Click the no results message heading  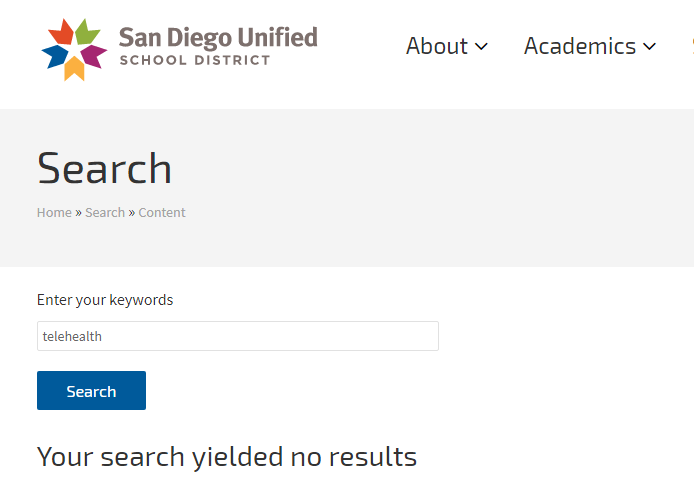pos(227,457)
